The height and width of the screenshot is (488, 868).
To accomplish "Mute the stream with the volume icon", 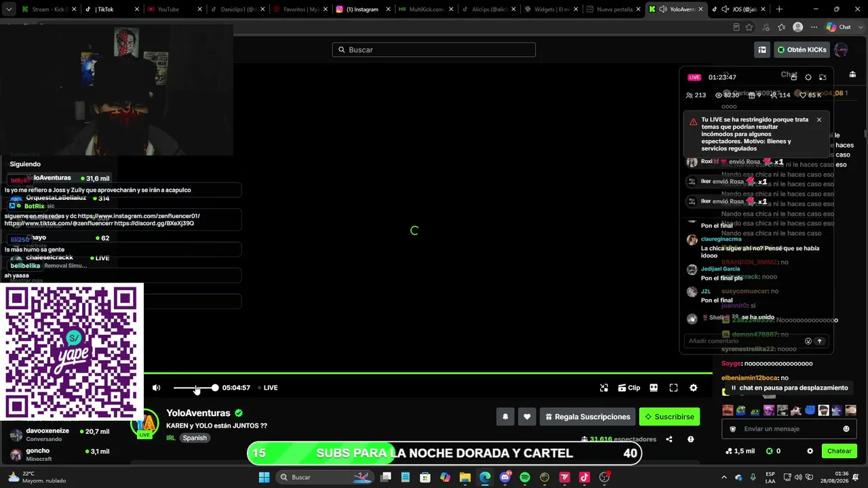I will click(x=157, y=388).
